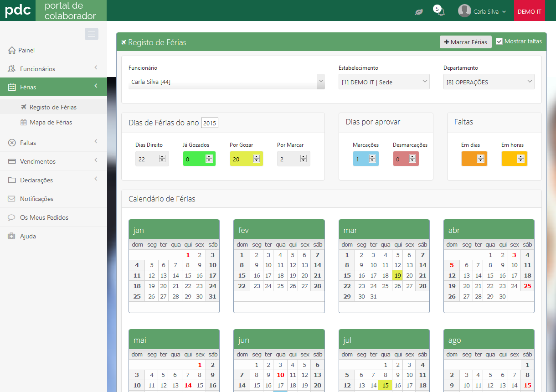Toggle the sidebar hamburger menu button
The image size is (556, 392).
click(92, 34)
